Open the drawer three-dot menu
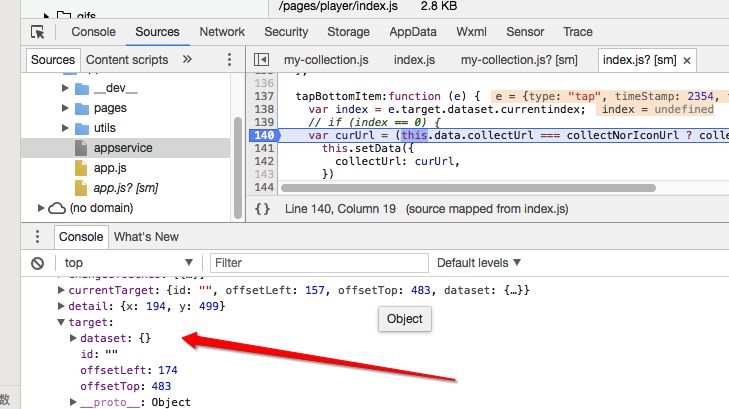The image size is (729, 409). tap(37, 237)
